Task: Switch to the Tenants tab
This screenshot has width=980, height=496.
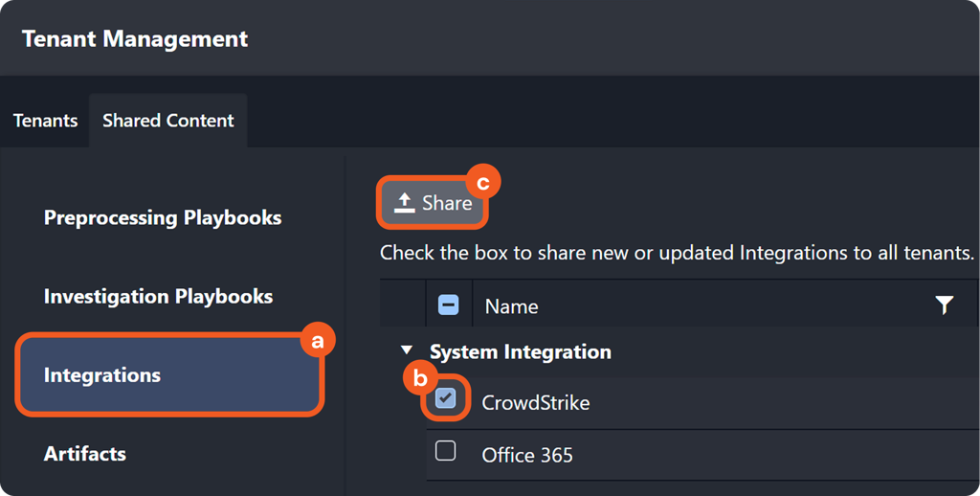Action: click(45, 121)
